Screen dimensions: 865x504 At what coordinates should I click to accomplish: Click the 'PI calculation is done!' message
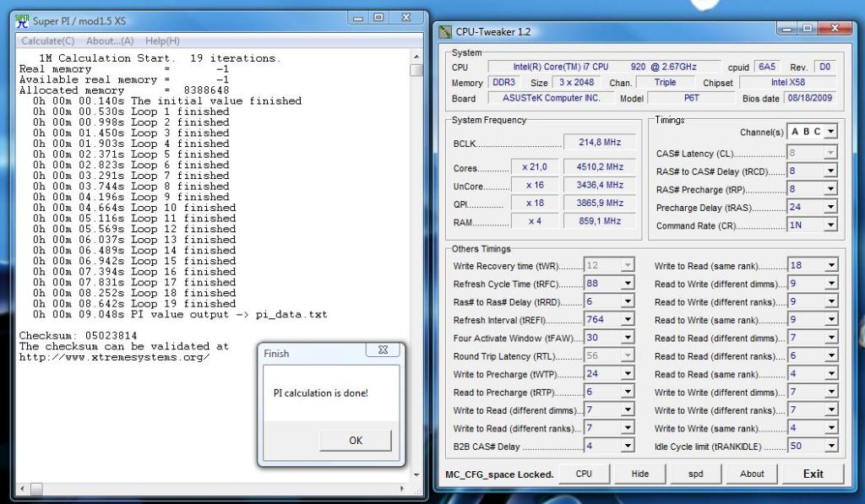tap(320, 393)
